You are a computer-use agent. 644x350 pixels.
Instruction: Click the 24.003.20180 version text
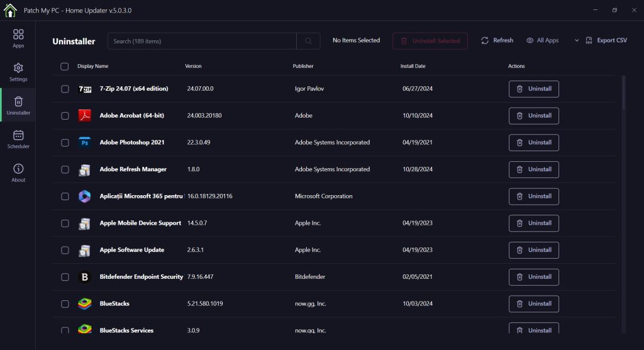click(204, 116)
